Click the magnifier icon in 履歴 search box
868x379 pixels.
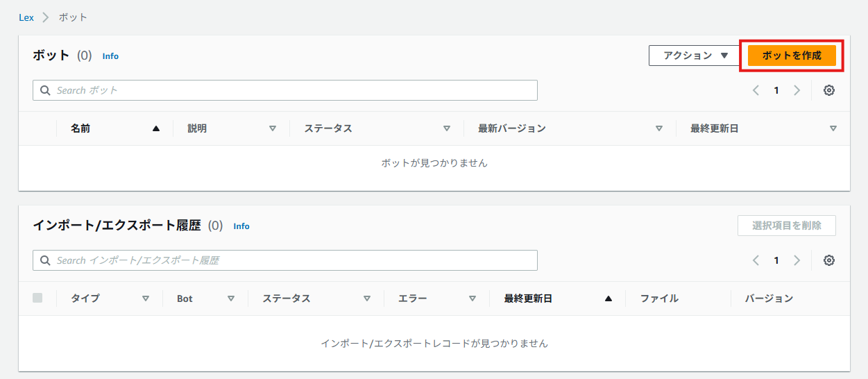[46, 260]
